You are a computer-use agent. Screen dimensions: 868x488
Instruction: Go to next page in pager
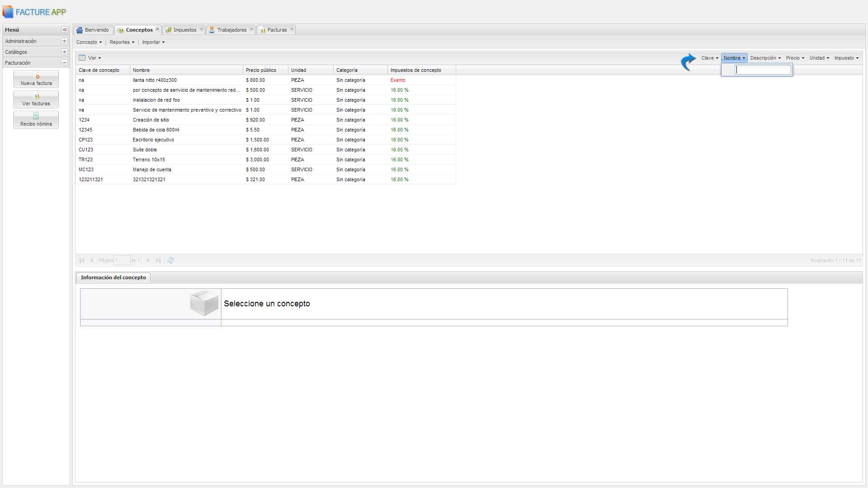click(x=148, y=260)
